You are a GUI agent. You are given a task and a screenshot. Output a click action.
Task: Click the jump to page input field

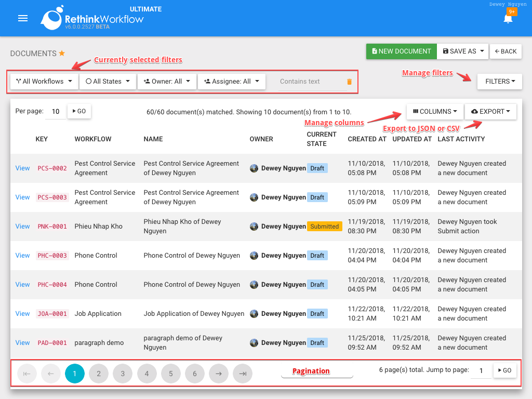point(481,371)
